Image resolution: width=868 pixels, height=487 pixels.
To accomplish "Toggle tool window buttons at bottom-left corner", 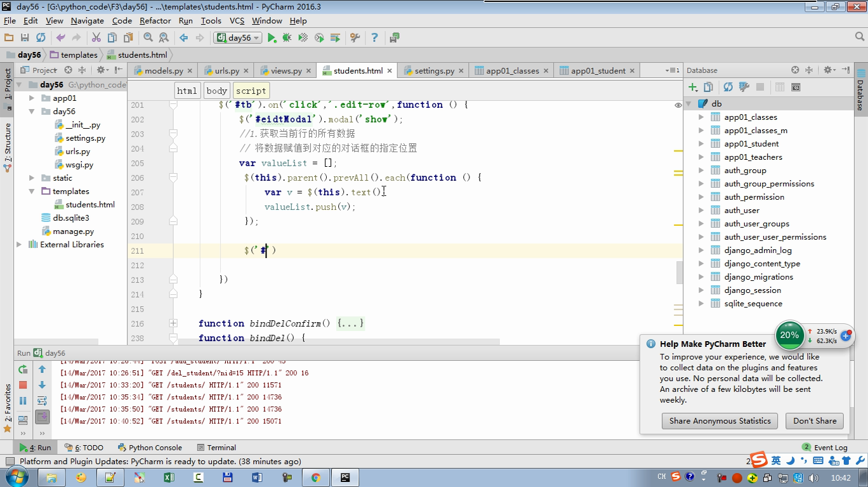I will (x=10, y=462).
